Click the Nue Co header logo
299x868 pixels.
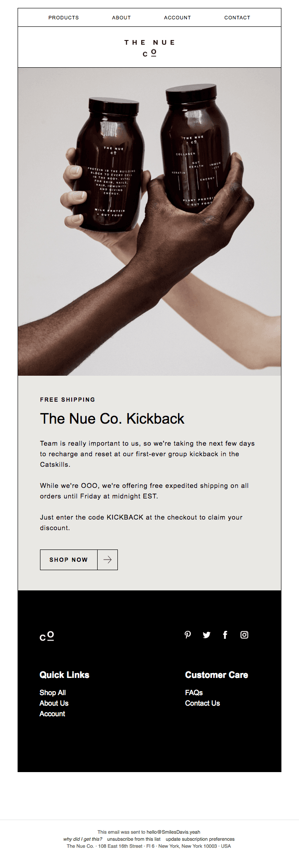[149, 48]
